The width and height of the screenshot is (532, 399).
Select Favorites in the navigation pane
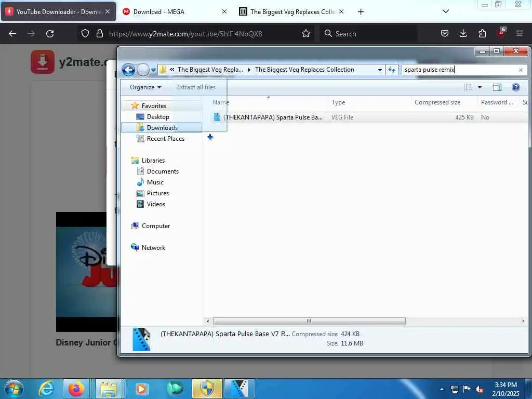coord(154,106)
